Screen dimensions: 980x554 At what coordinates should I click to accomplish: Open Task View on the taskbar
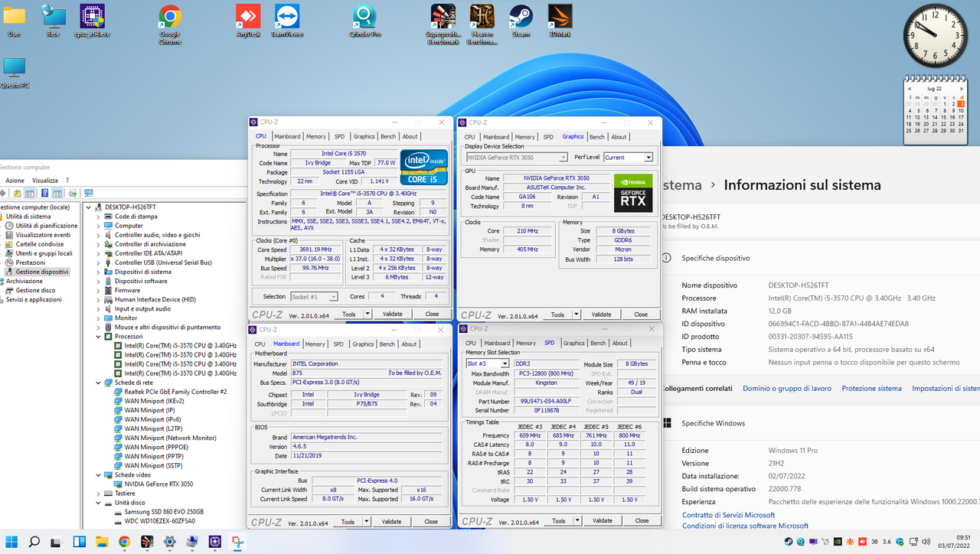57,542
